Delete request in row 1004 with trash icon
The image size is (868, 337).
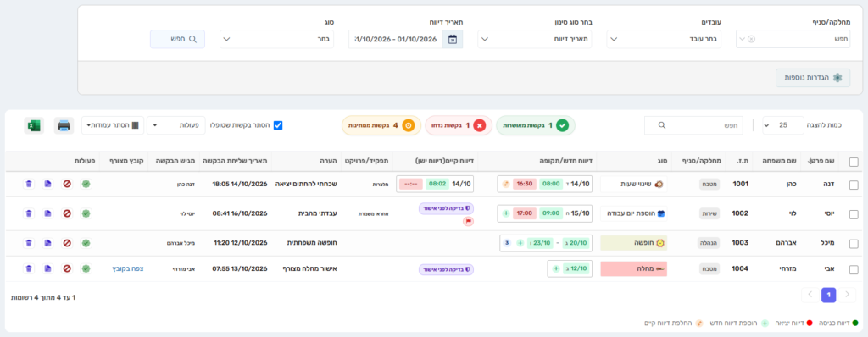[29, 268]
